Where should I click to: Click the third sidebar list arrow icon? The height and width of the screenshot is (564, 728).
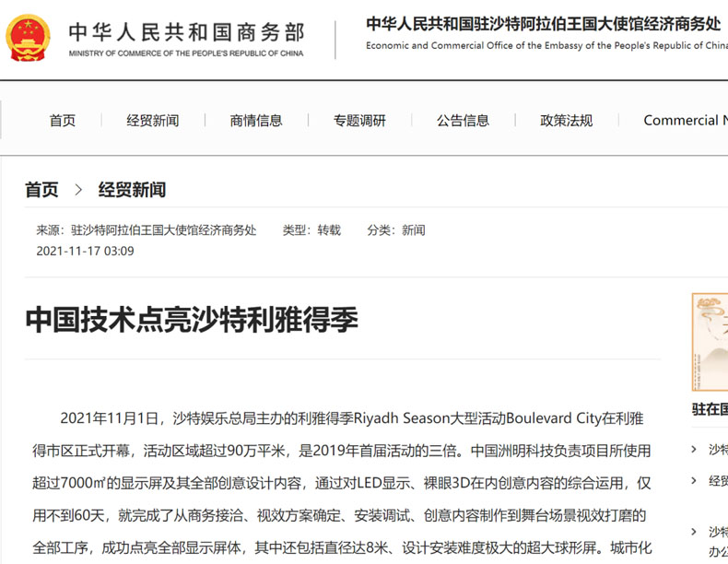694,532
